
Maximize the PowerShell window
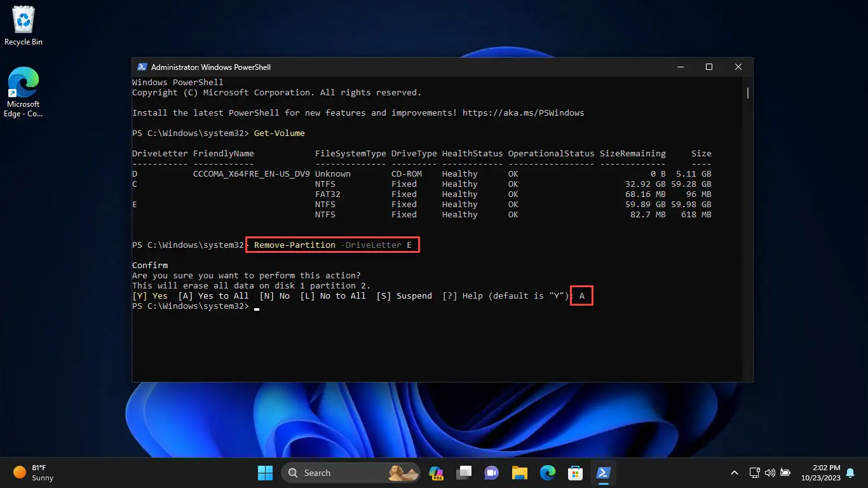coord(709,67)
